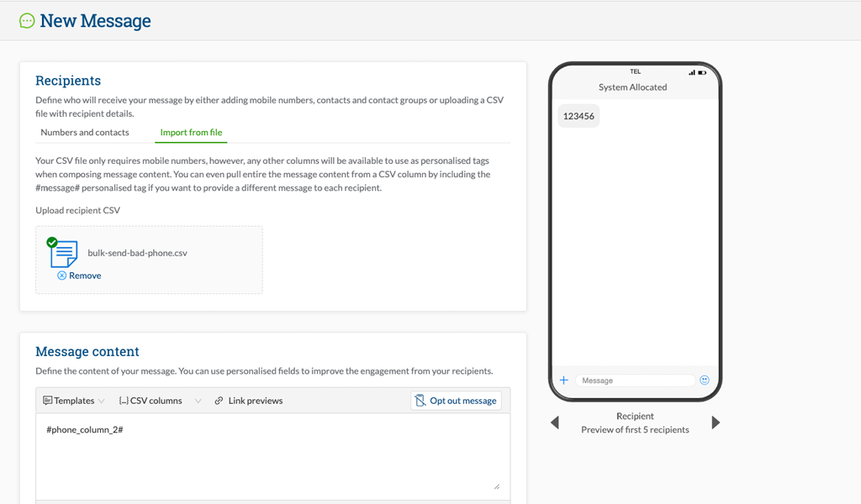The height and width of the screenshot is (504, 861).
Task: Click the plus icon in phone preview
Action: point(564,380)
